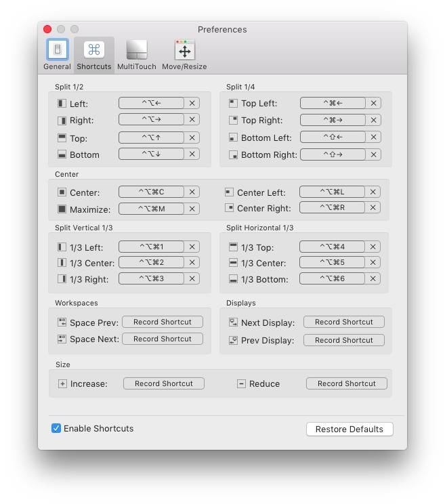Click the Split Left half icon
The width and height of the screenshot is (445, 504).
(x=62, y=104)
